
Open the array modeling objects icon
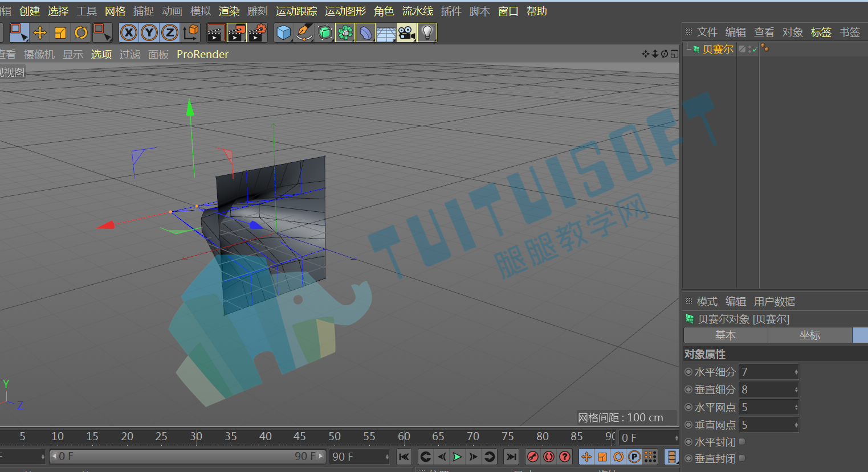click(x=345, y=32)
